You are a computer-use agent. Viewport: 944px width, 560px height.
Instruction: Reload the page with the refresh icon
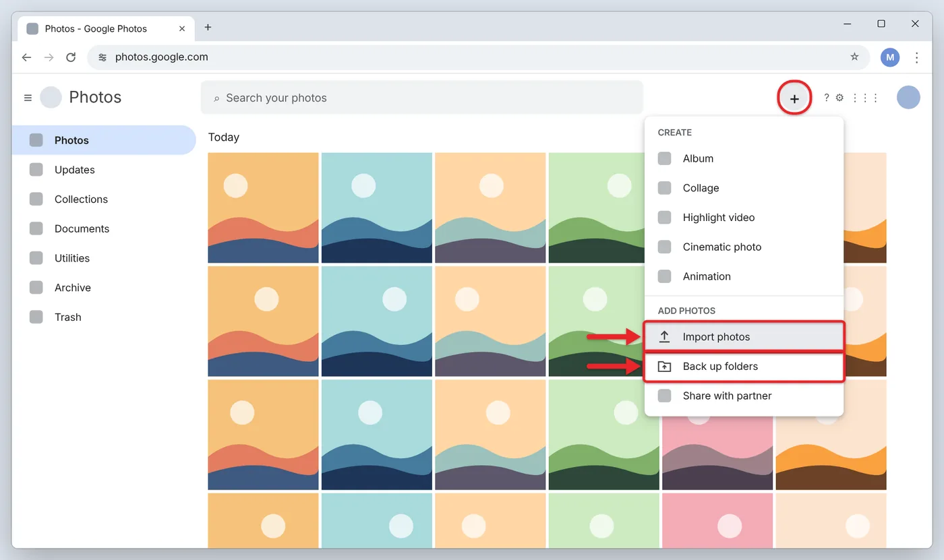tap(71, 57)
